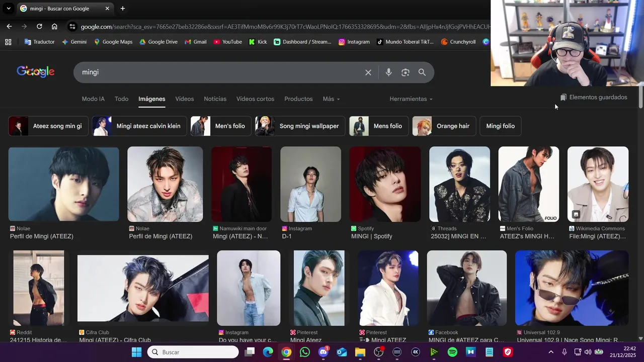The width and height of the screenshot is (644, 362).
Task: Start voice search with the microphone icon
Action: point(388,72)
